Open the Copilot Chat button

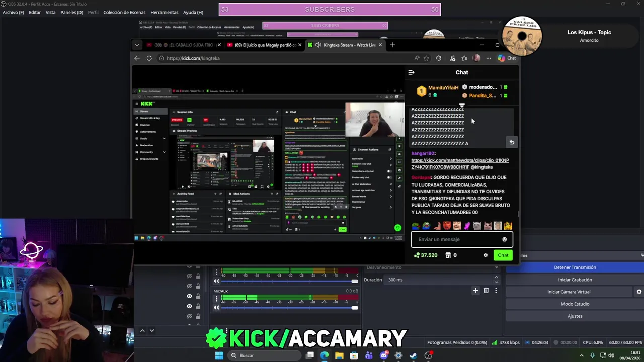[507, 58]
